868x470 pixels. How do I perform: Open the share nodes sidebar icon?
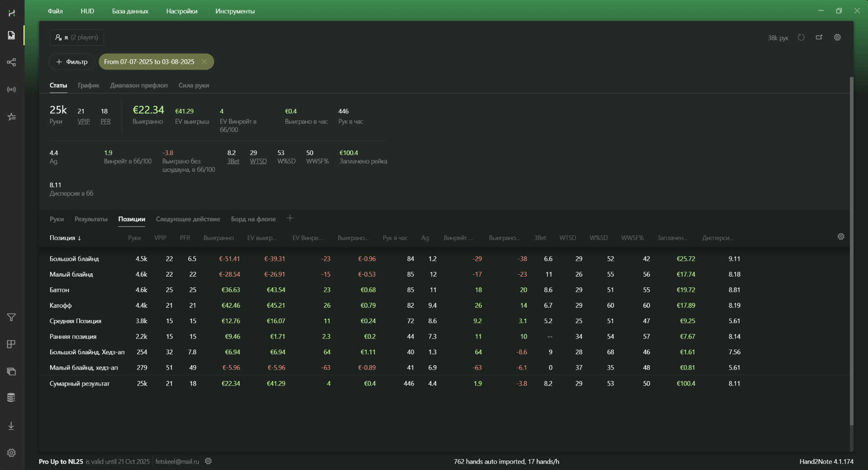tap(12, 62)
